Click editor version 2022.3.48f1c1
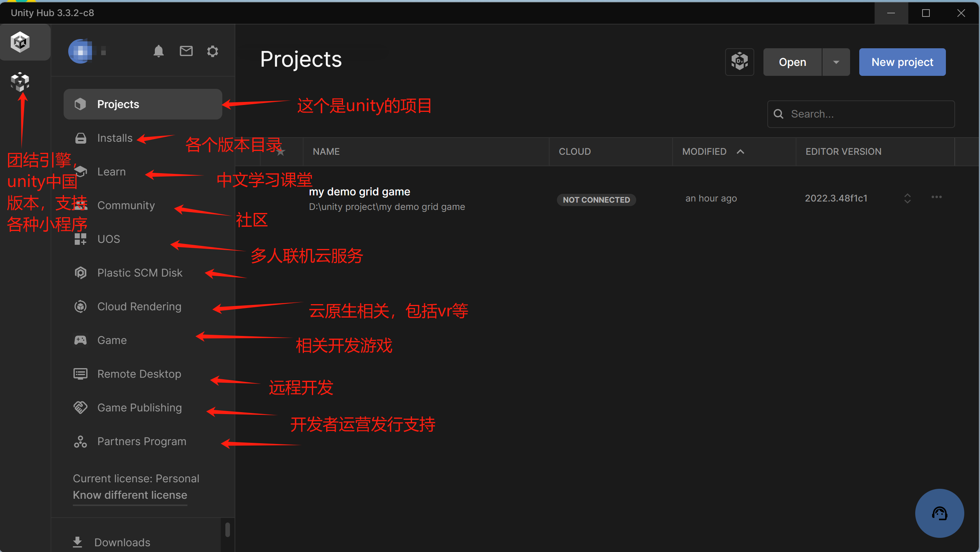 pos(836,198)
